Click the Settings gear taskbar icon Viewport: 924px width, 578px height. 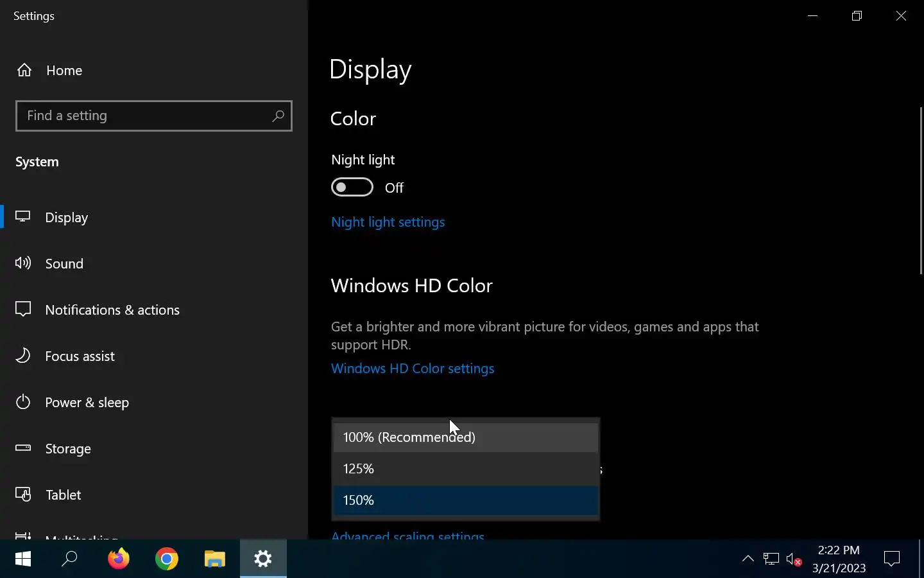[x=263, y=559]
